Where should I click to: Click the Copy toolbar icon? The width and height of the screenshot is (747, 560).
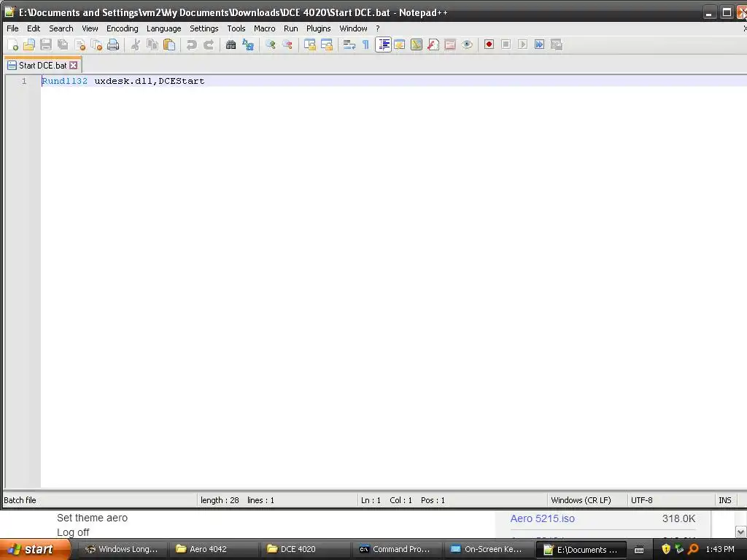click(152, 44)
